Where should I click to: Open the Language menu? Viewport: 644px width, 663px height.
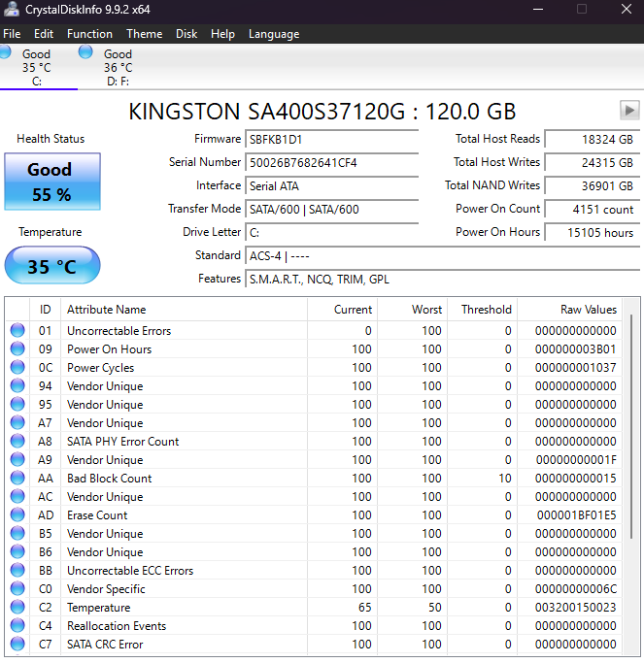(x=274, y=34)
